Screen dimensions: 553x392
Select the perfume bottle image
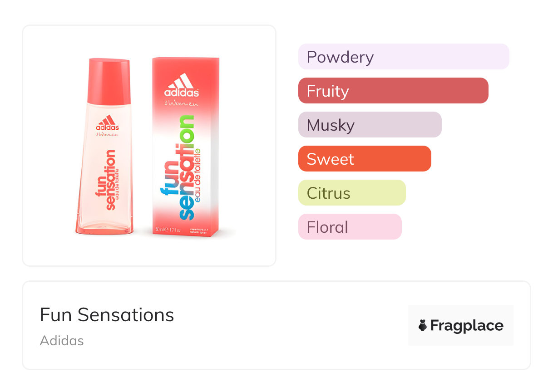tap(105, 150)
